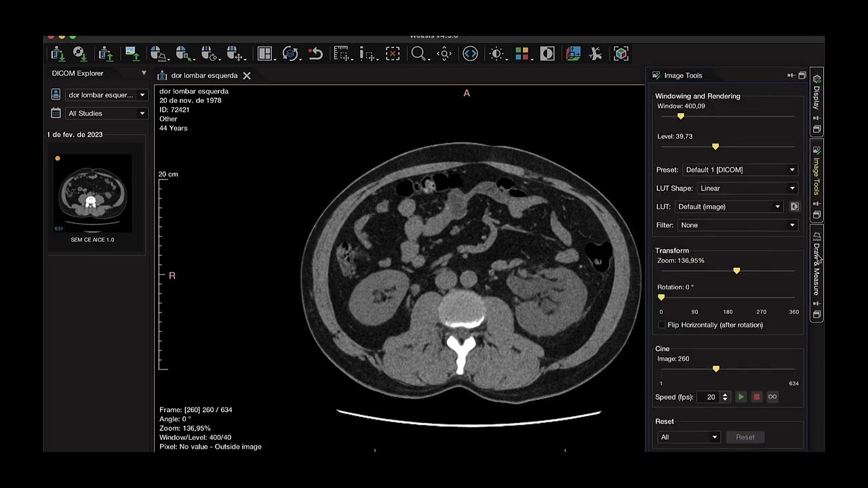Viewport: 868px width, 488px height.
Task: Click the '1 de fev. de 2023' study date
Action: pyautogui.click(x=75, y=135)
